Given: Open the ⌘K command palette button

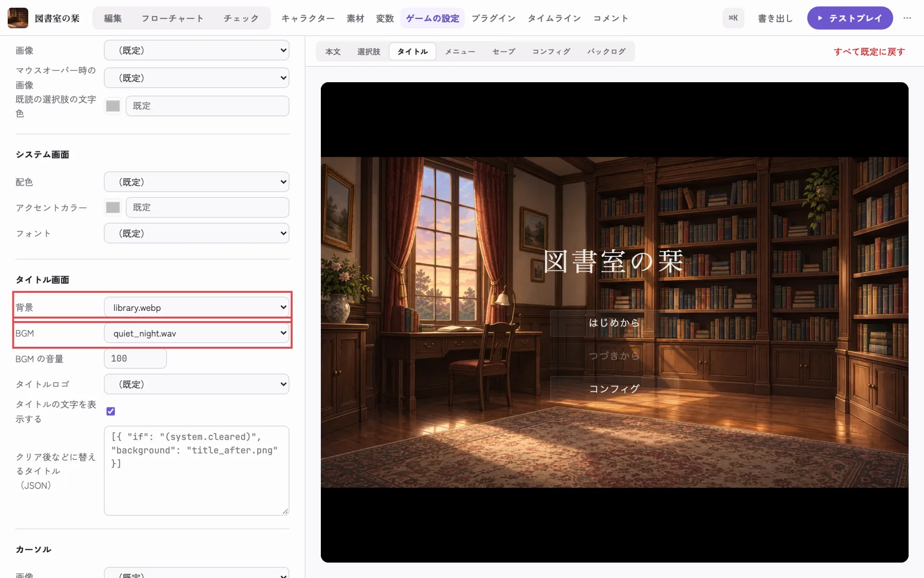Looking at the screenshot, I should tap(733, 18).
